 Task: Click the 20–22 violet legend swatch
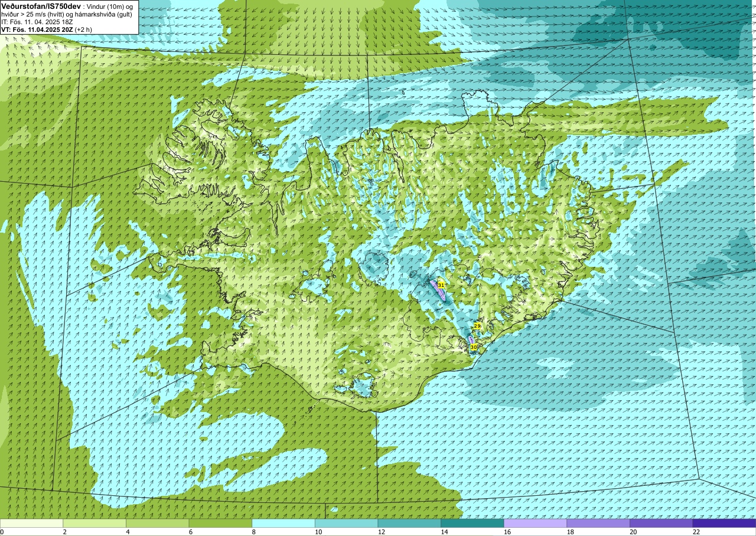(x=661, y=523)
